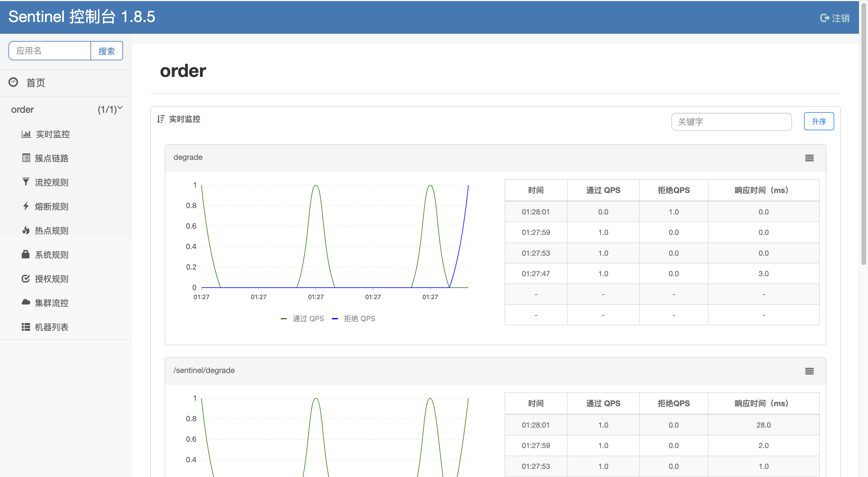
Task: Click the lock icon for 系统规则
Action: 26,254
